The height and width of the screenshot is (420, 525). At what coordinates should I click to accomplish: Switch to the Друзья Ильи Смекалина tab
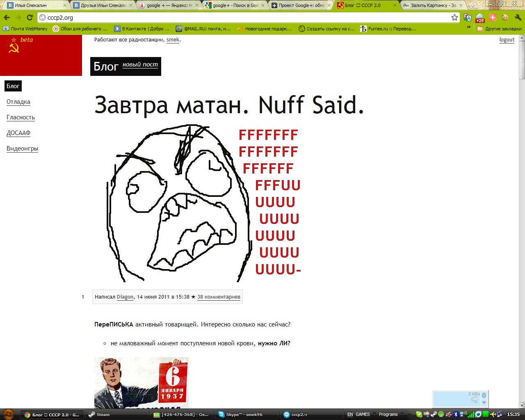(x=101, y=5)
